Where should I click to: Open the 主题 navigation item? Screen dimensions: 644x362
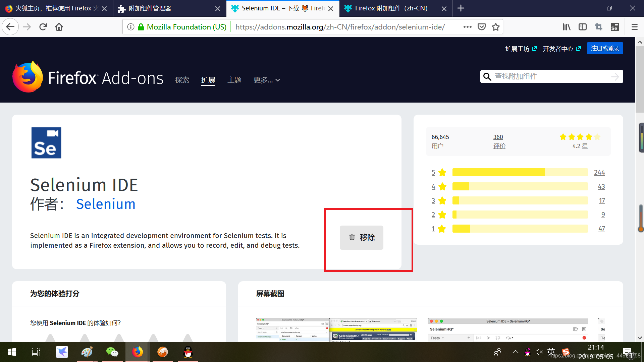234,80
